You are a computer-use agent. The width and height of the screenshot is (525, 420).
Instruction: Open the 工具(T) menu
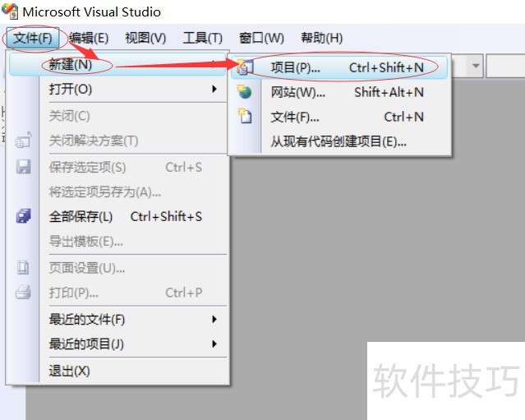(203, 38)
